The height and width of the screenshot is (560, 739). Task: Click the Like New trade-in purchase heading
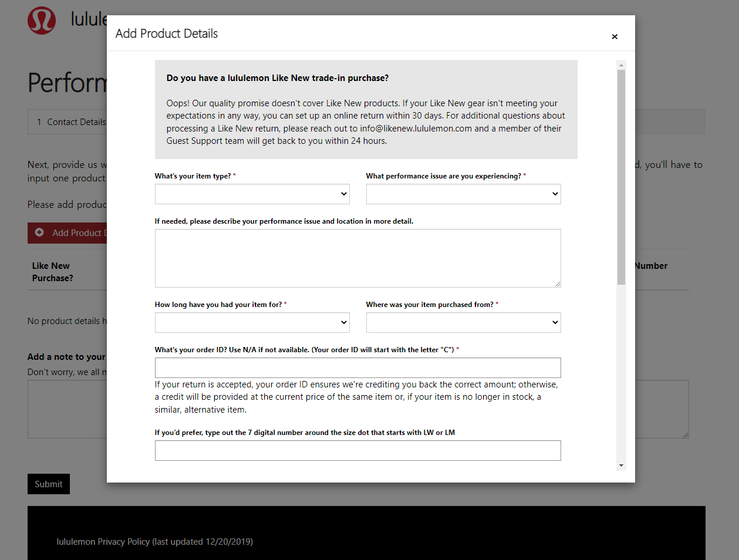[x=278, y=78]
